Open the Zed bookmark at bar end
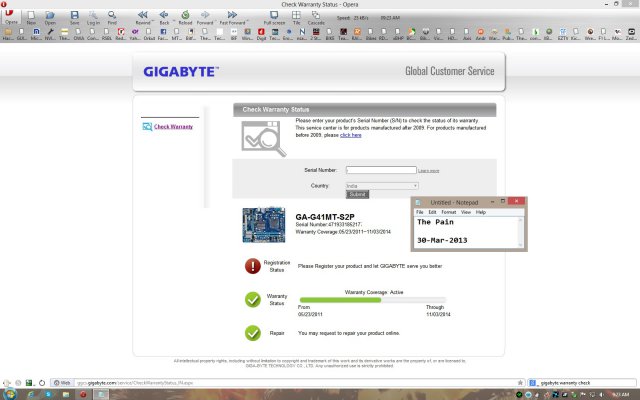 (x=631, y=34)
